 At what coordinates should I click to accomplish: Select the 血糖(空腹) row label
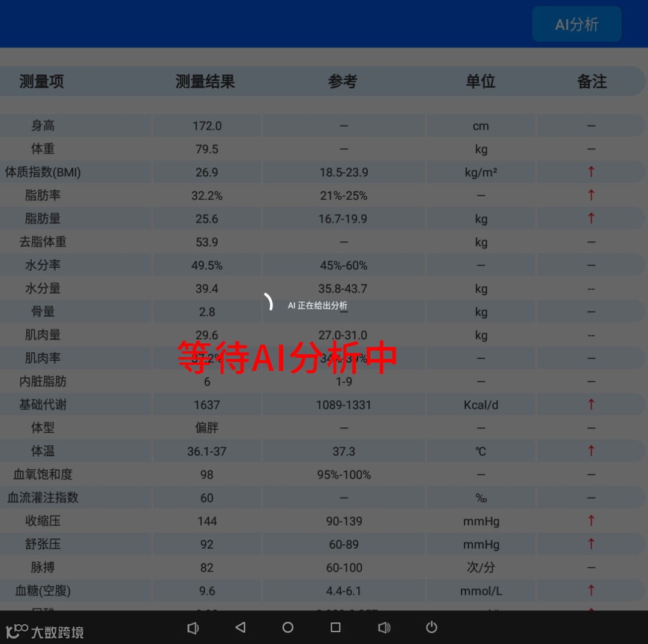point(43,591)
